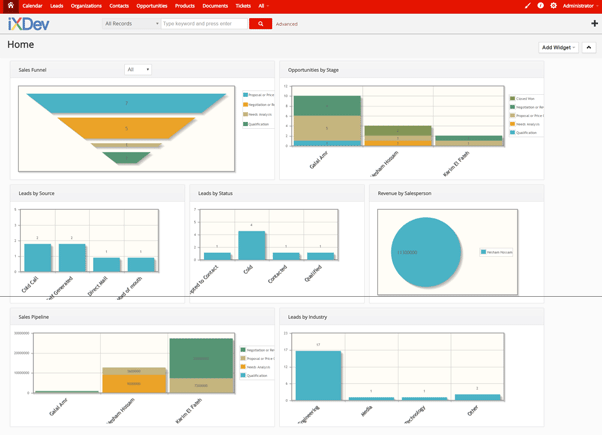
Task: Click the quick create plus icon
Action: click(x=594, y=23)
